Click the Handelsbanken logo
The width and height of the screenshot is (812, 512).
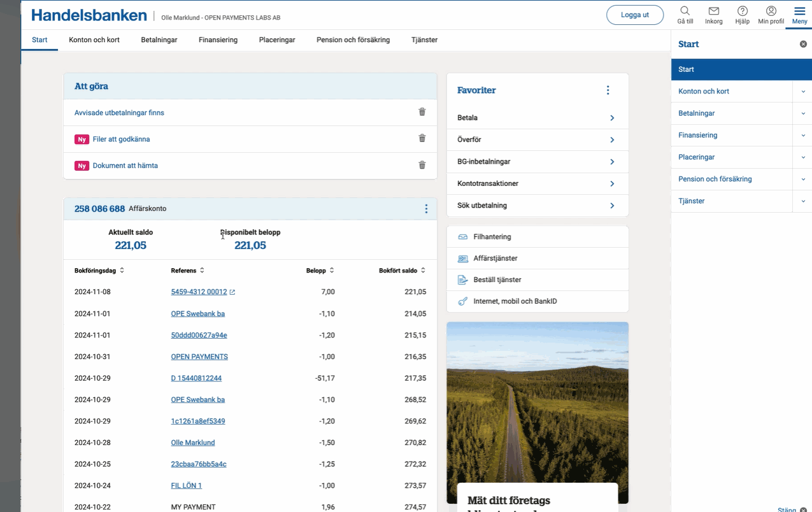tap(89, 15)
